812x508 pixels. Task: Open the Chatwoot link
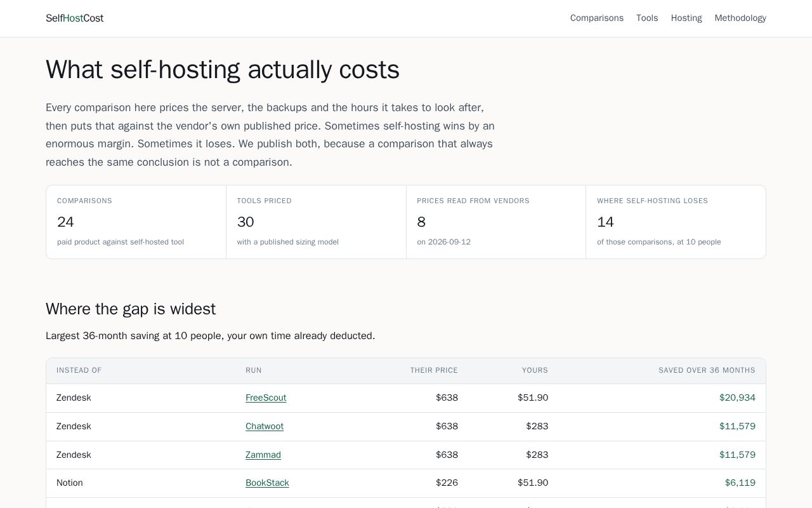pyautogui.click(x=265, y=426)
